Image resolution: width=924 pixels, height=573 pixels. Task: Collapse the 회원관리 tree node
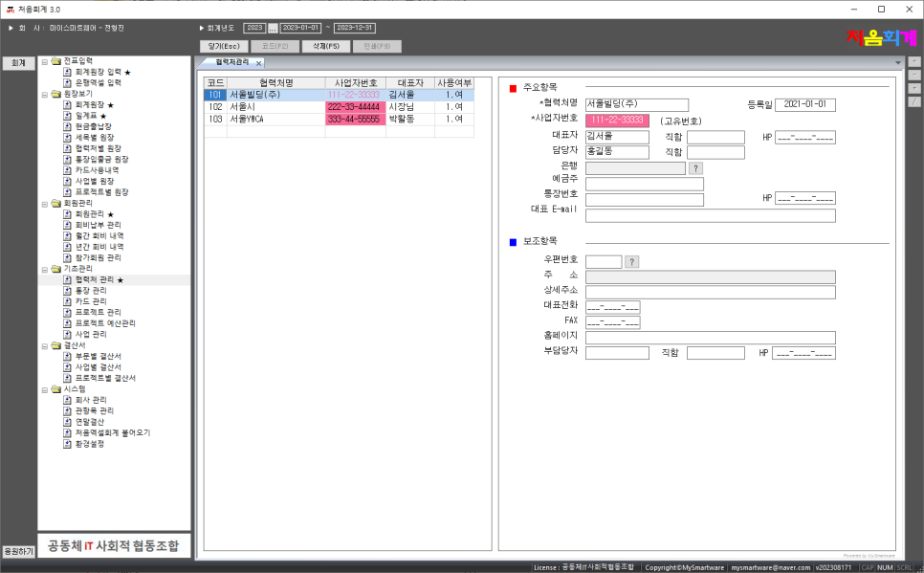pos(44,204)
